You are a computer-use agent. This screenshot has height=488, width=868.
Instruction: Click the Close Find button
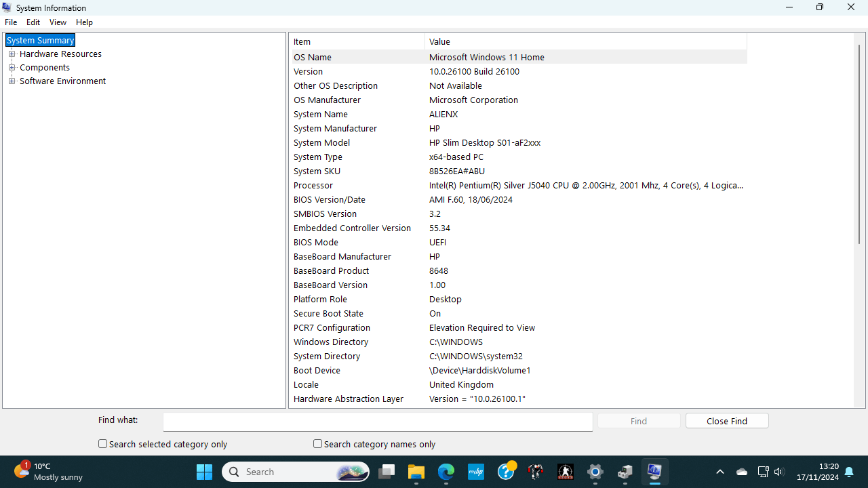coord(727,421)
